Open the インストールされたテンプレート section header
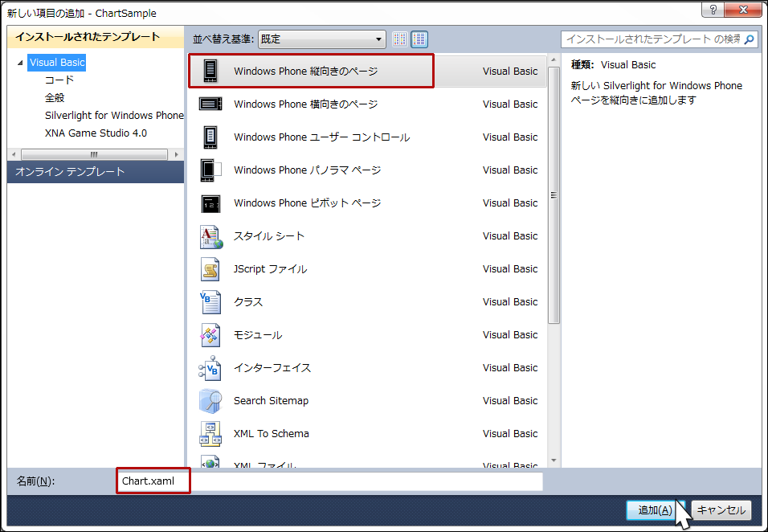 point(96,37)
